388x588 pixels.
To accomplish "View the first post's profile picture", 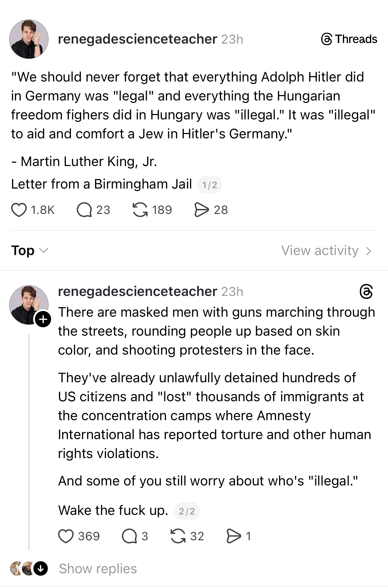I will pos(29,39).
